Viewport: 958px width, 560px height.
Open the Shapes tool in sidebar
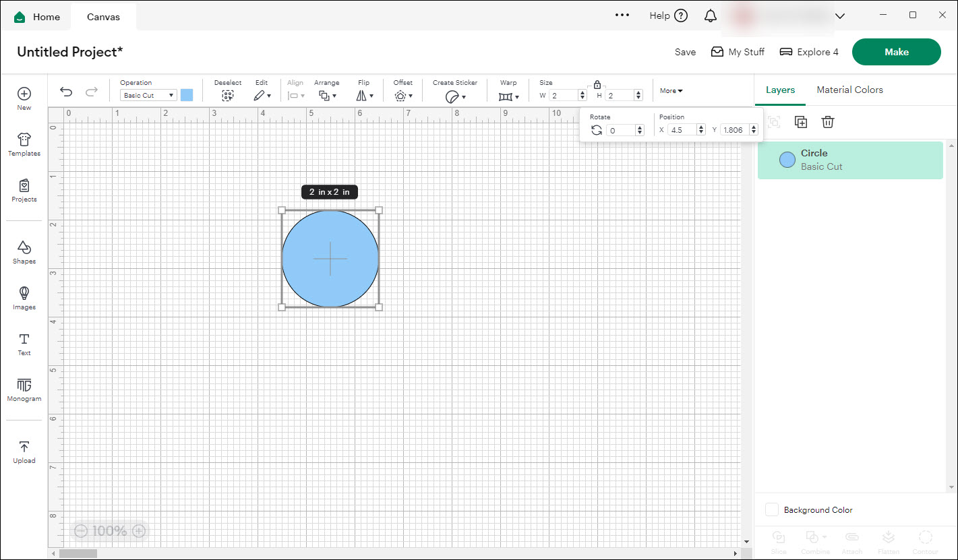tap(24, 252)
